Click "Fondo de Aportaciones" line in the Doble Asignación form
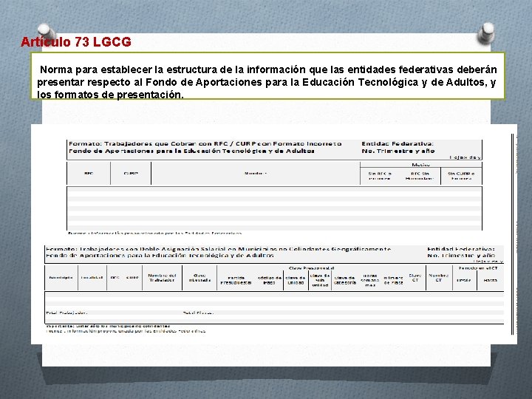532x399 pixels. [x=160, y=256]
